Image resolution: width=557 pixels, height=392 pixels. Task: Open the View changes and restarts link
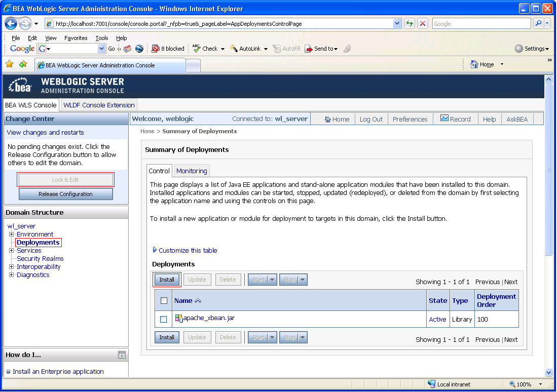[x=46, y=133]
